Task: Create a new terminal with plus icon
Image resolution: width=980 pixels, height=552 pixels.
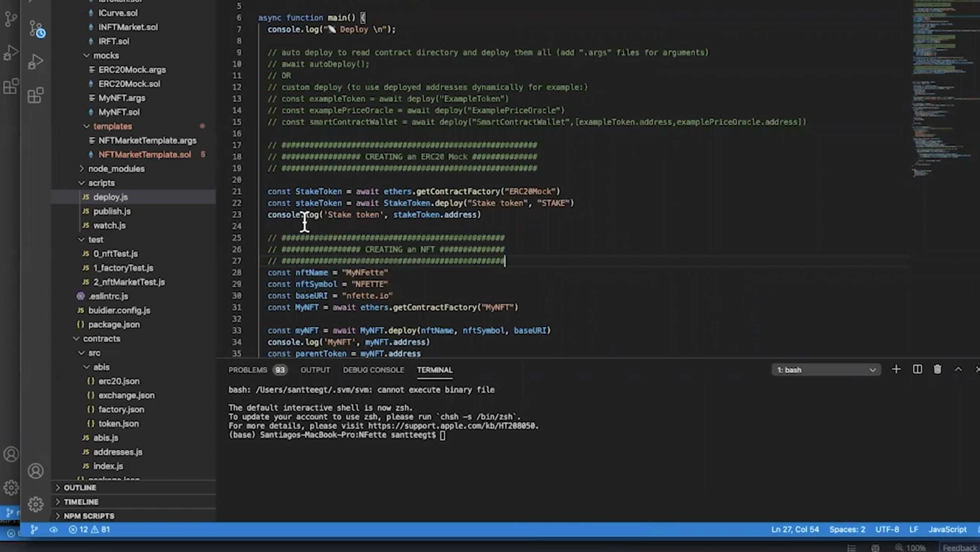Action: tap(896, 369)
